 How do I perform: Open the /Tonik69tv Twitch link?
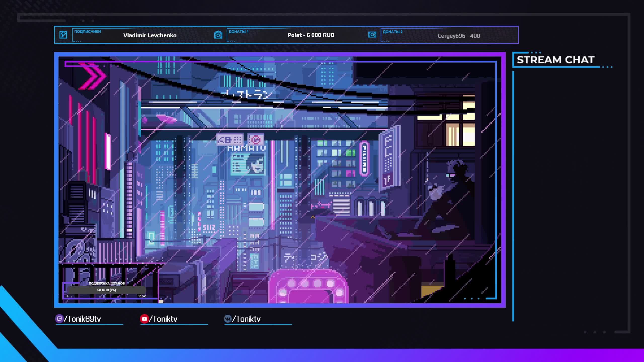tap(83, 319)
